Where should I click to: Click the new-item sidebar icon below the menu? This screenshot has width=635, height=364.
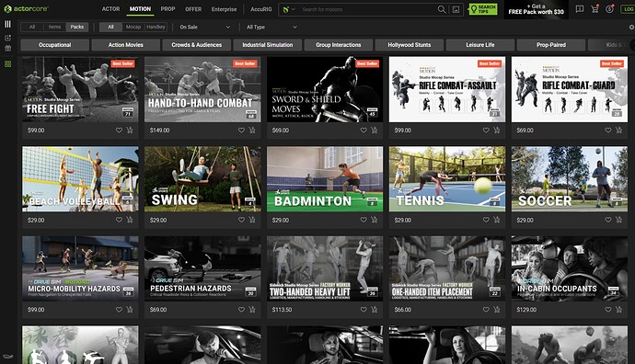pos(7,38)
